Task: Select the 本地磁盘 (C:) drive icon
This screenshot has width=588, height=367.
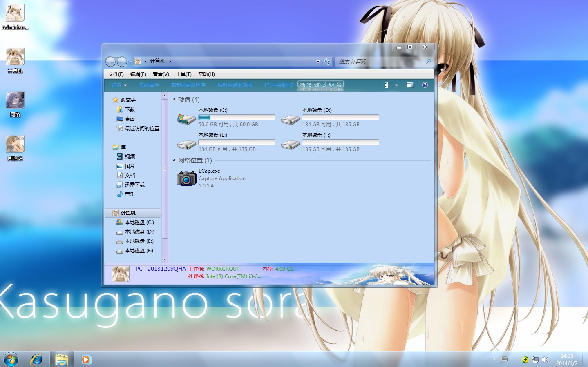Action: (186, 119)
